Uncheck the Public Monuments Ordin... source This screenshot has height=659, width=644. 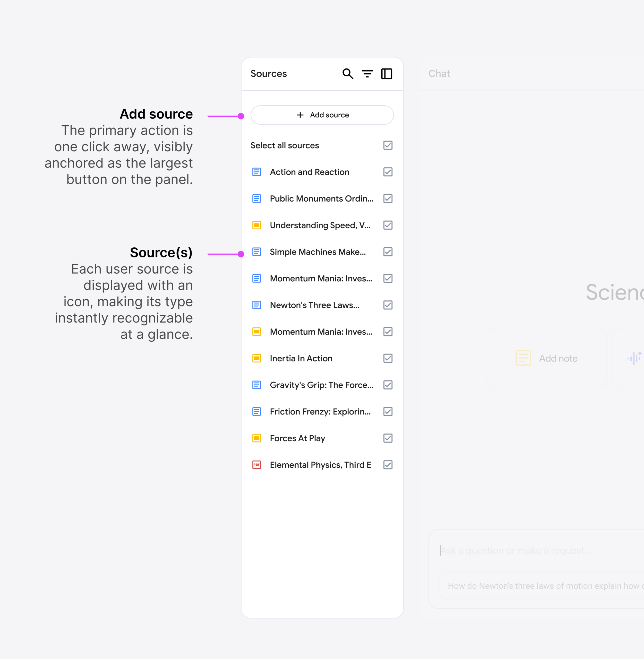coord(388,198)
